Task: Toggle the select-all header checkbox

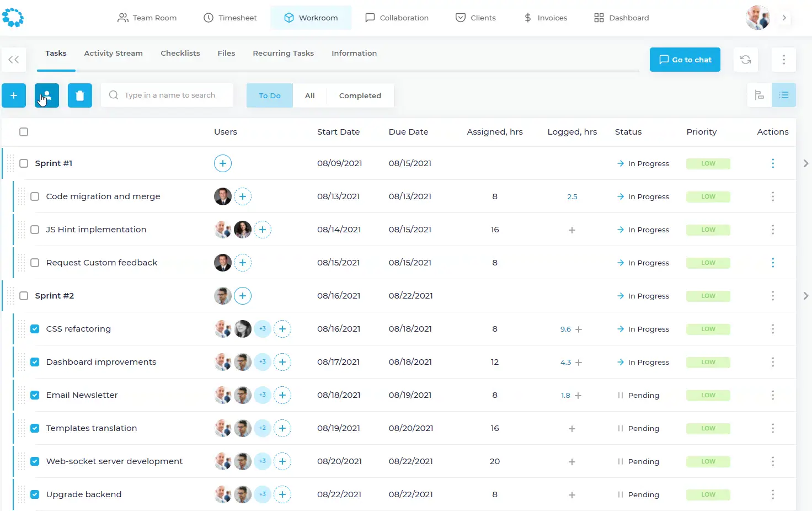Action: tap(24, 132)
